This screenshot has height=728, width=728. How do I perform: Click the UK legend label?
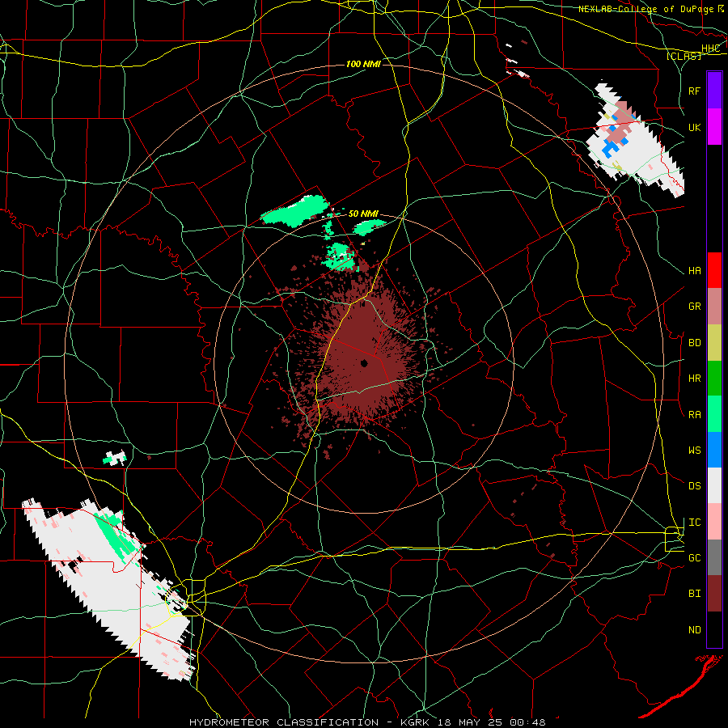[x=694, y=127]
